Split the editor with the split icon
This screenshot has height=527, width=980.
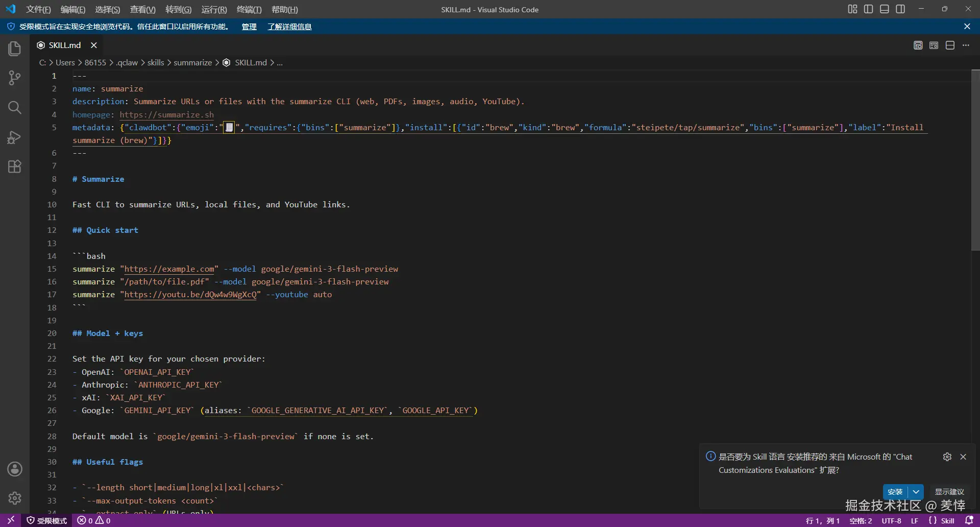point(950,45)
